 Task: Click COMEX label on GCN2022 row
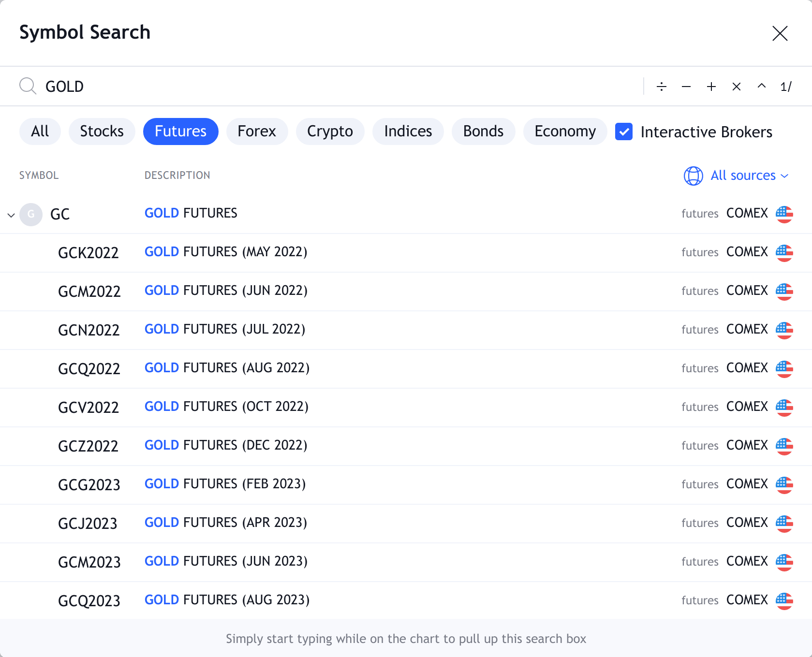click(x=747, y=329)
